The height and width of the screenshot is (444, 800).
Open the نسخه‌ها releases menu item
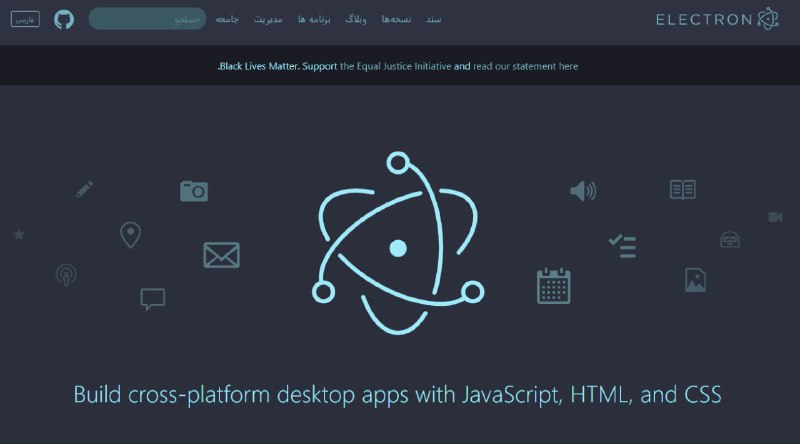[396, 19]
